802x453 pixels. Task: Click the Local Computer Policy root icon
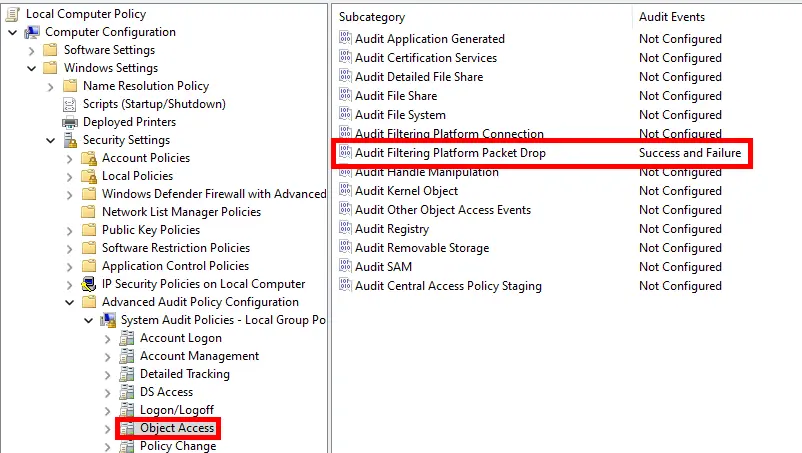pos(12,14)
